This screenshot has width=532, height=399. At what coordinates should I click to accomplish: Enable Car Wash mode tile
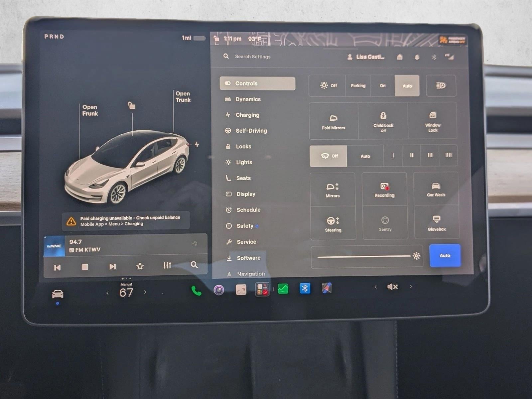click(x=436, y=189)
